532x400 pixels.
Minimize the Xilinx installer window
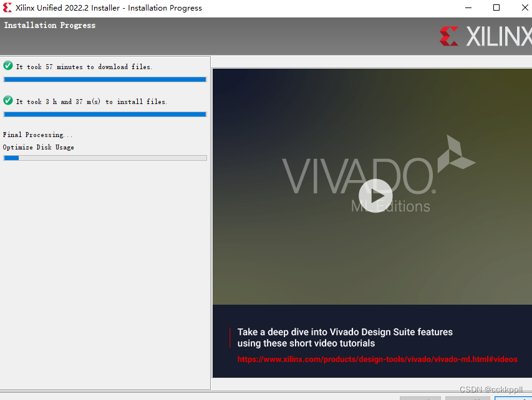(x=468, y=7)
